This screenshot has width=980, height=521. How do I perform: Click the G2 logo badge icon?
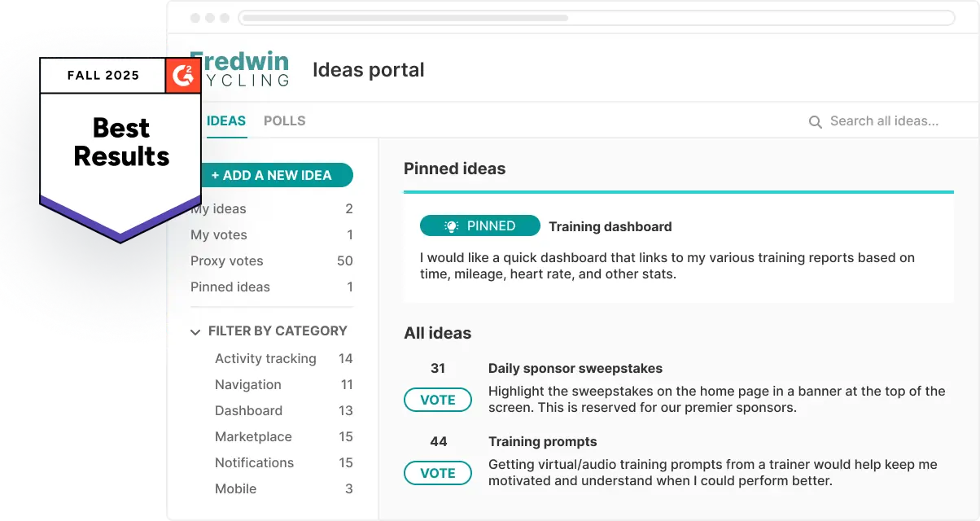183,75
